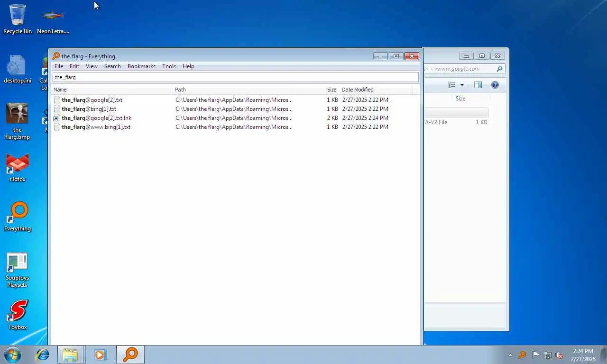
Task: Open the NeonTetra desktop icon
Action: tap(53, 19)
